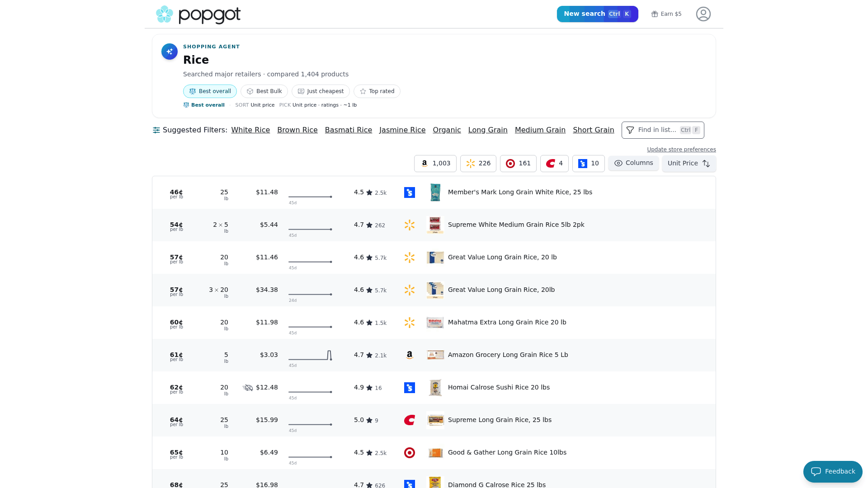This screenshot has width=868, height=488.
Task: Select the Top rated tab
Action: click(377, 91)
